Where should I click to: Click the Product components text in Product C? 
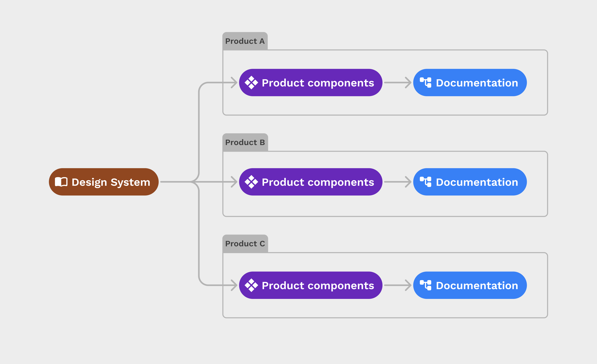(318, 286)
